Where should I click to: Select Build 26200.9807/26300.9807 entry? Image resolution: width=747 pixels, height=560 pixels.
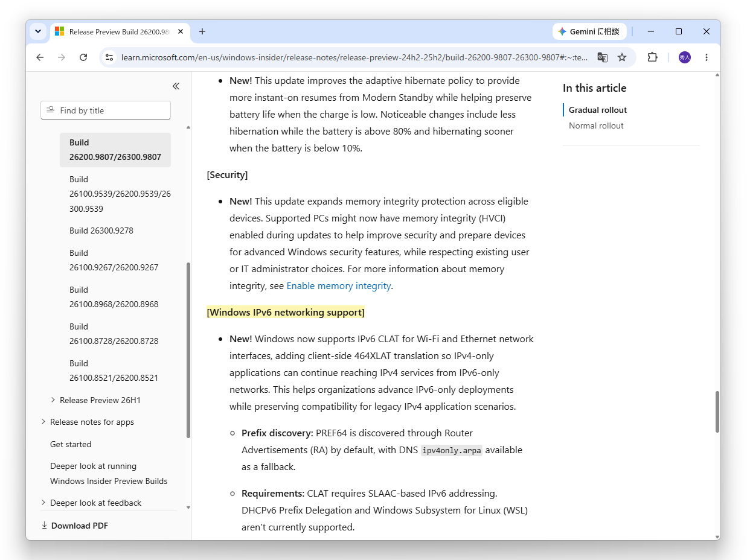pyautogui.click(x=115, y=150)
